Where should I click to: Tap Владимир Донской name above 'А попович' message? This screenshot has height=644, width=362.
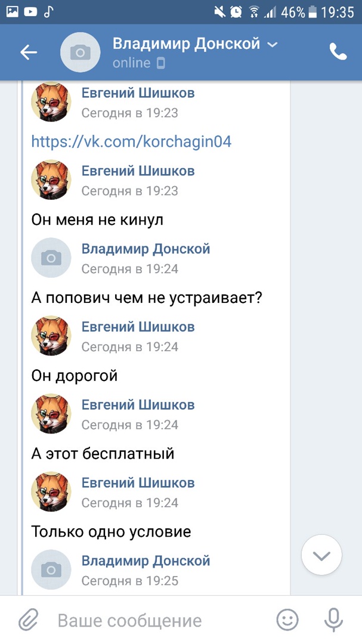(146, 249)
